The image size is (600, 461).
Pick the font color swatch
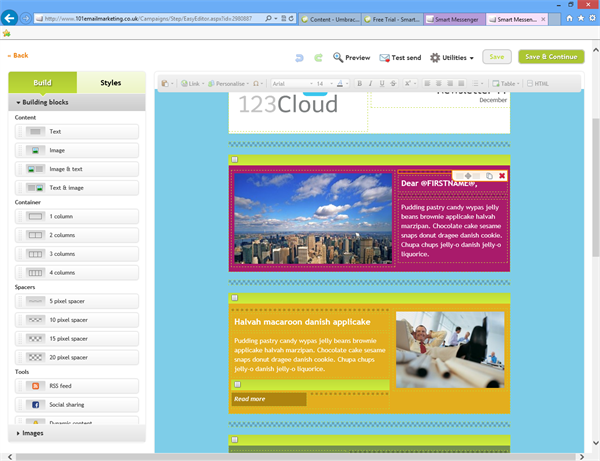click(x=340, y=83)
